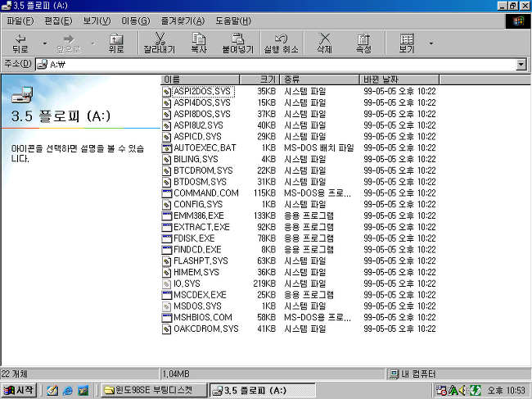The image size is (532, 399).
Task: Click the Windows logo throbber icon
Action: pos(518,21)
